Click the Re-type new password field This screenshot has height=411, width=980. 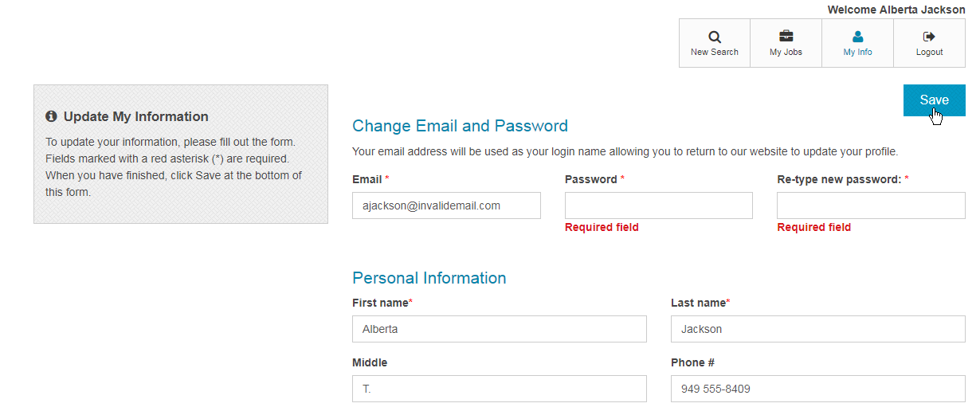pos(871,205)
